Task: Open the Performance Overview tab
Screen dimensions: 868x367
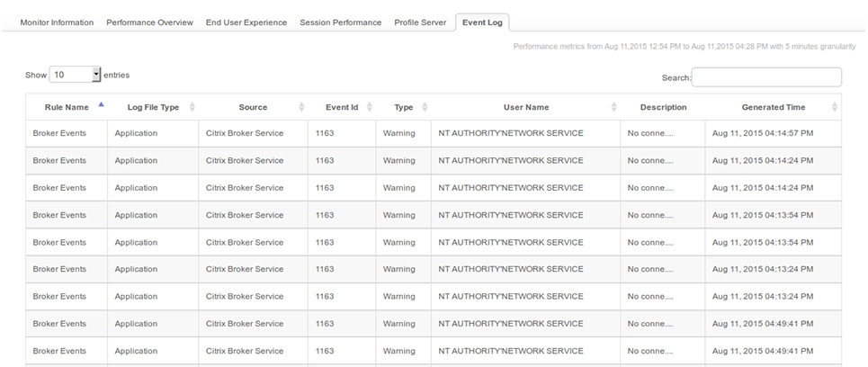Action: [149, 22]
